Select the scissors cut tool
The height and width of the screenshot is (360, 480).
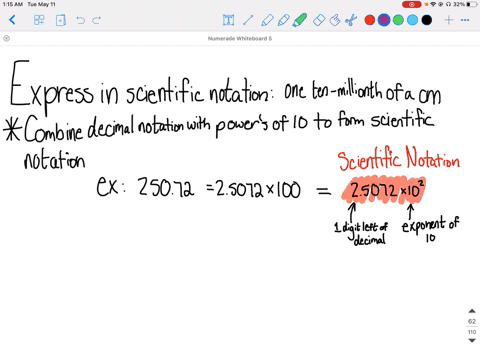(x=351, y=20)
